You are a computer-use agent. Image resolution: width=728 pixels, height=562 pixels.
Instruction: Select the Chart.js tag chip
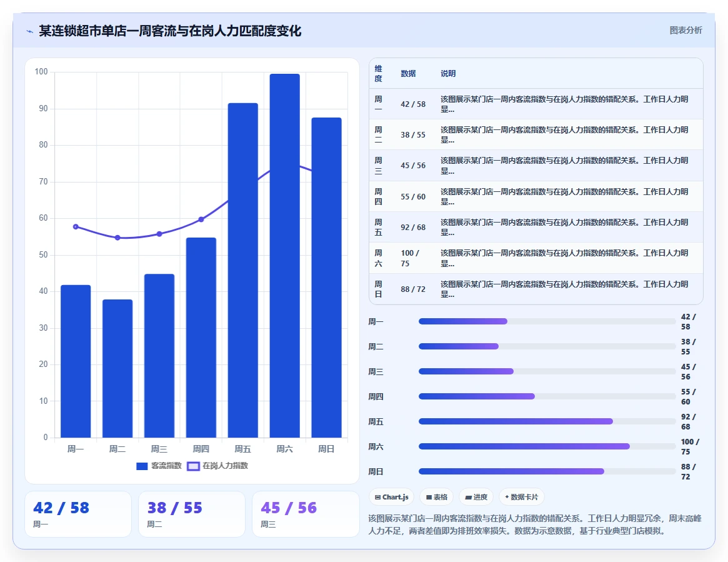click(391, 497)
